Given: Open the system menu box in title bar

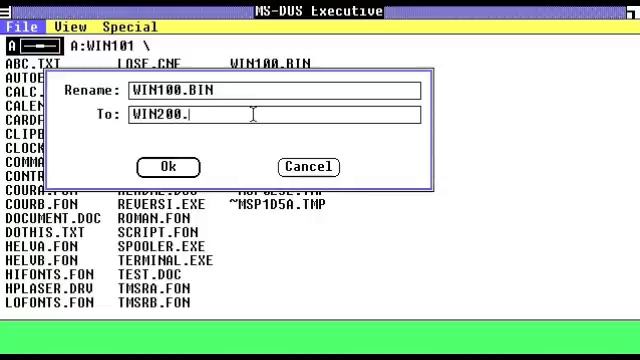Looking at the screenshot, I should [5, 12].
